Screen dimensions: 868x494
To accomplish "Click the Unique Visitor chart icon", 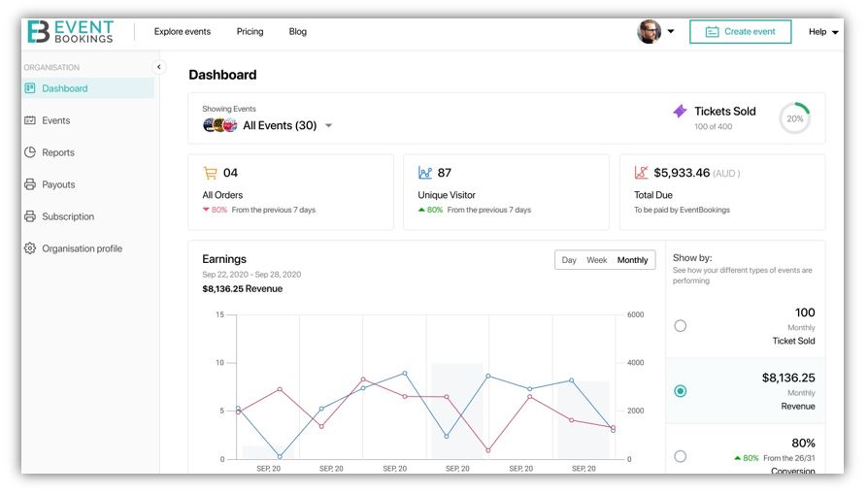I will point(425,173).
